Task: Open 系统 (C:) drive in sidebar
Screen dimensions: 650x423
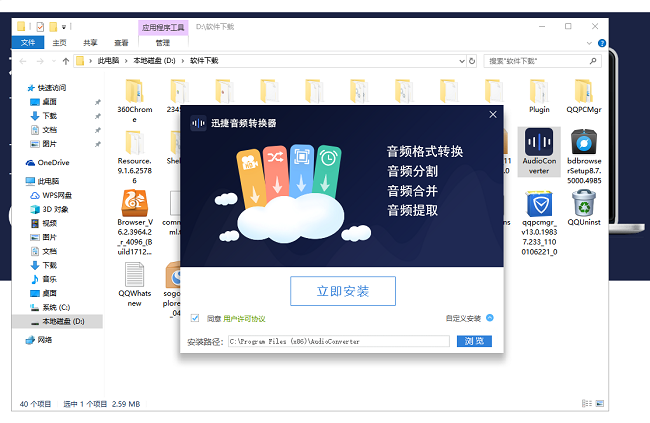Action: (56, 308)
